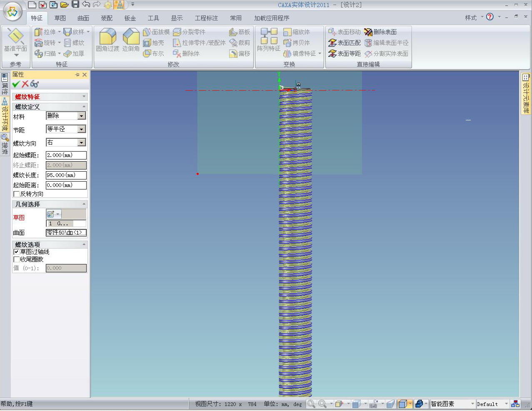
Task: Click the Save icon in quick toolbar
Action: tap(75, 5)
